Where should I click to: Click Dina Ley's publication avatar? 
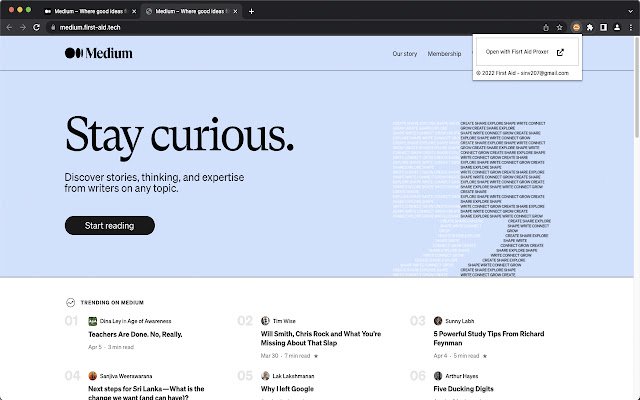coord(93,321)
